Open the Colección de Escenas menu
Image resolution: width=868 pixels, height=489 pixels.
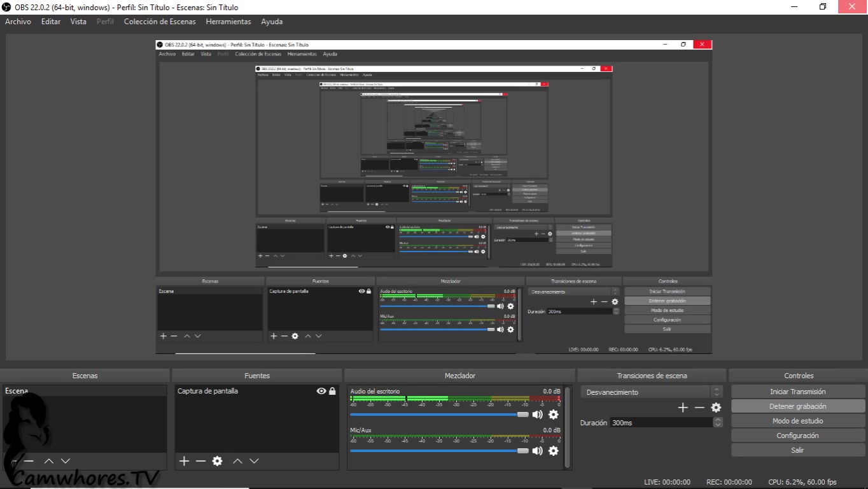(160, 22)
